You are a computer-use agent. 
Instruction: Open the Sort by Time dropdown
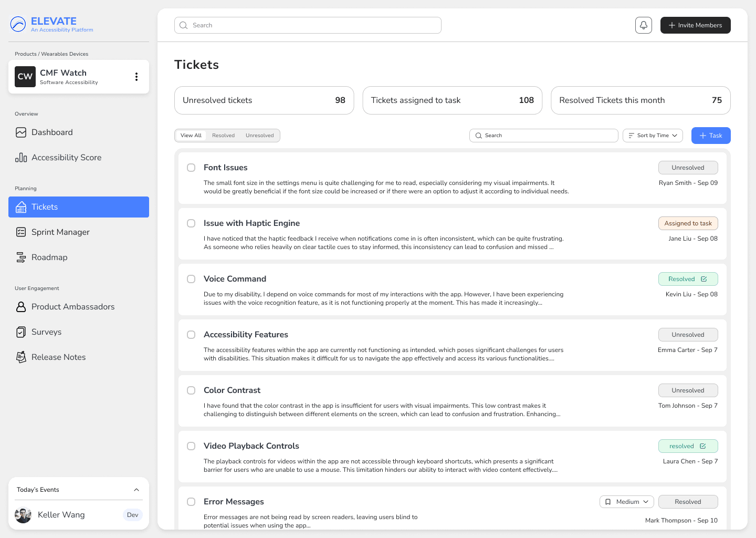coord(653,136)
